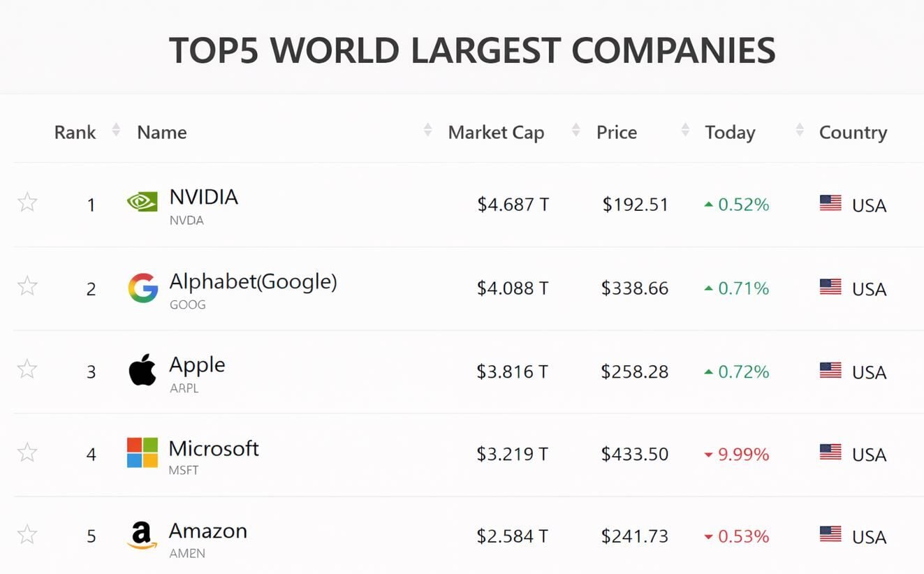
Task: Toggle the favorite star for Apple
Action: (x=27, y=369)
